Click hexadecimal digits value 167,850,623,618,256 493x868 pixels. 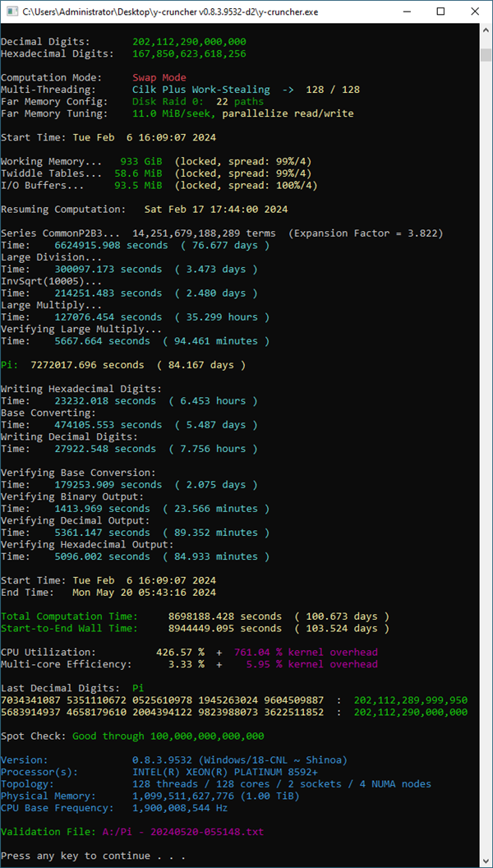189,53
